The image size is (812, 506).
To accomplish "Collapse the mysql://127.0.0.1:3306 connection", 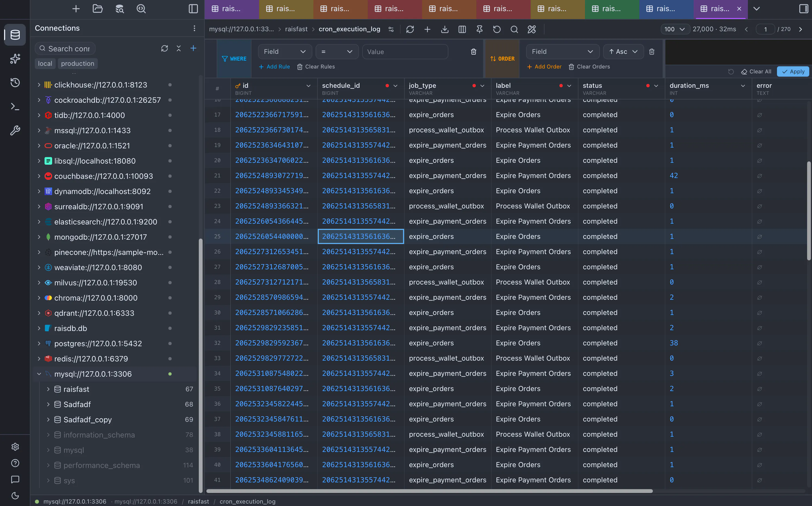I will pyautogui.click(x=39, y=374).
